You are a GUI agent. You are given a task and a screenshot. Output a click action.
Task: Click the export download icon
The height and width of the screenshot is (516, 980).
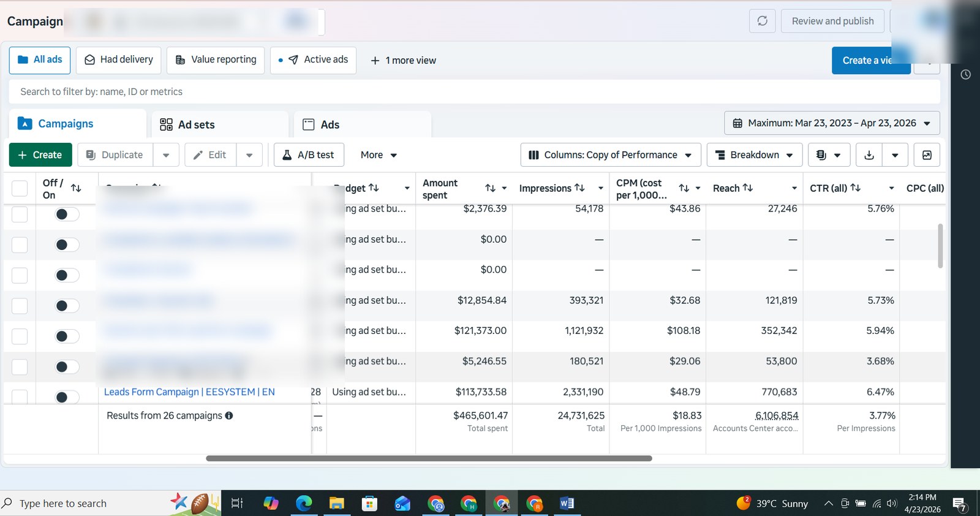[x=869, y=155]
